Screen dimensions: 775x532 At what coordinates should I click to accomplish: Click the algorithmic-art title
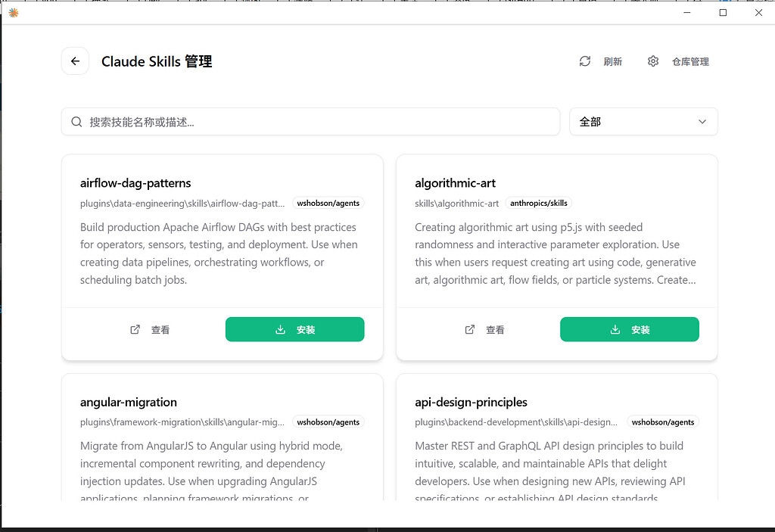click(455, 183)
